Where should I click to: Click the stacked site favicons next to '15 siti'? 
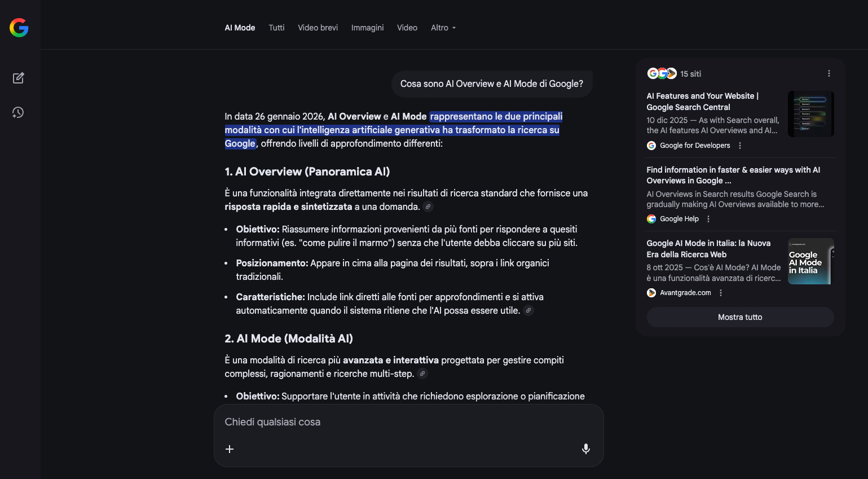(661, 73)
